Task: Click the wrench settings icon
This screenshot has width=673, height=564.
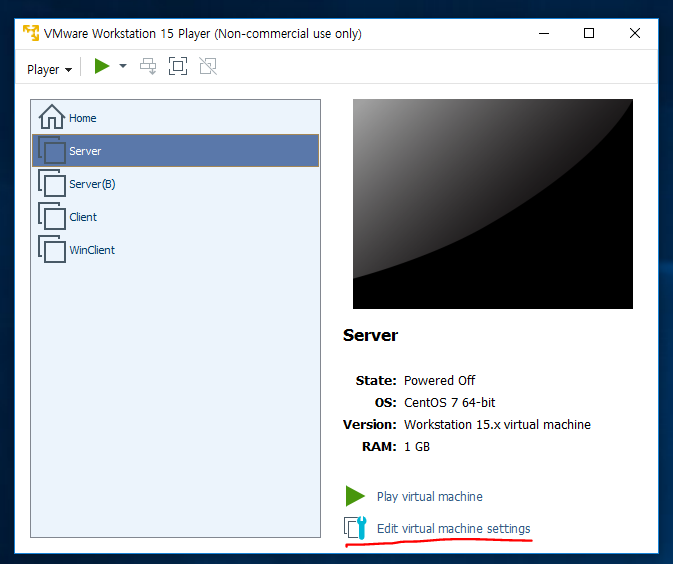Action: [355, 528]
